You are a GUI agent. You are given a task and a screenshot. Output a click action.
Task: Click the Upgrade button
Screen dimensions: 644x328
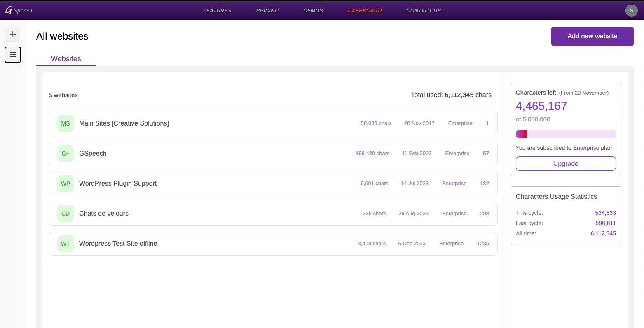pyautogui.click(x=566, y=163)
